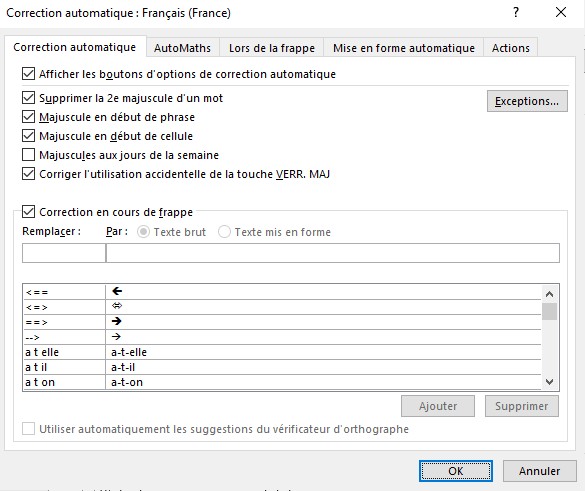
Task: Click the Ajouter button
Action: 438,406
